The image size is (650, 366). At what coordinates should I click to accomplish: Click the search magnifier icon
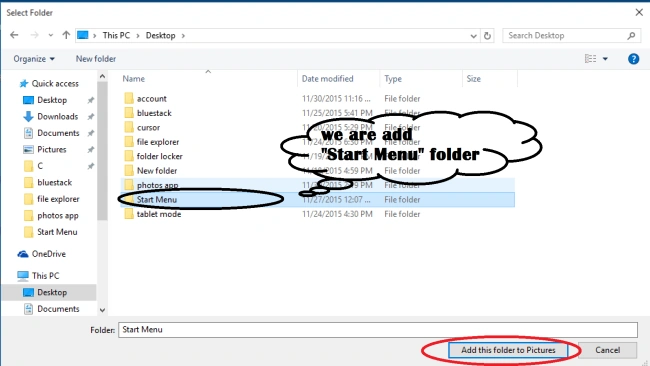point(631,36)
